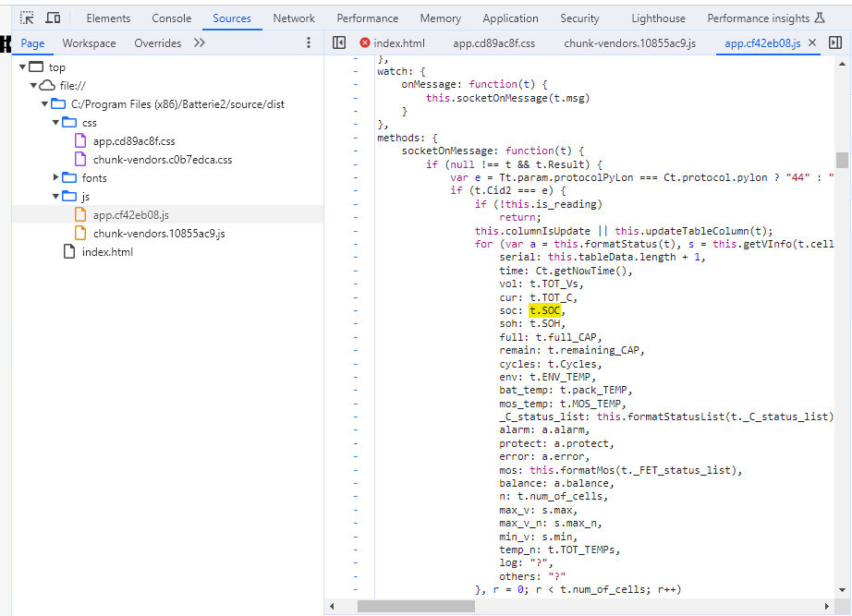Collapse the css folder arrow
The width and height of the screenshot is (852, 616).
coord(55,122)
